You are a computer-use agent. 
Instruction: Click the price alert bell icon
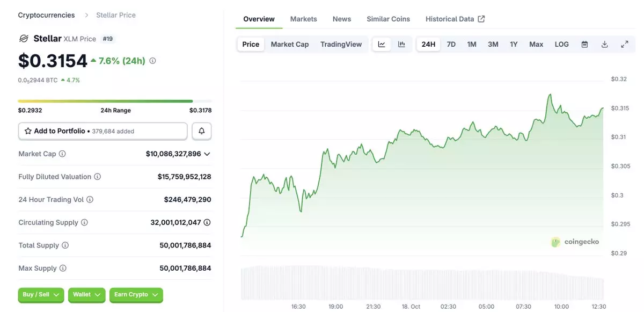coord(202,131)
